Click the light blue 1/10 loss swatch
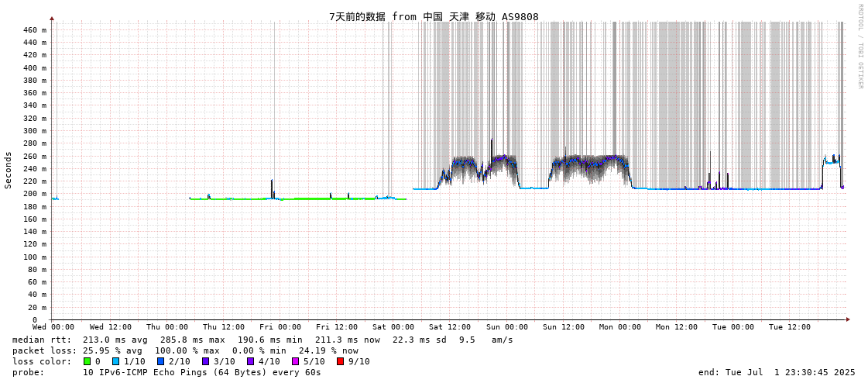This screenshot has width=868, height=383. pos(115,361)
